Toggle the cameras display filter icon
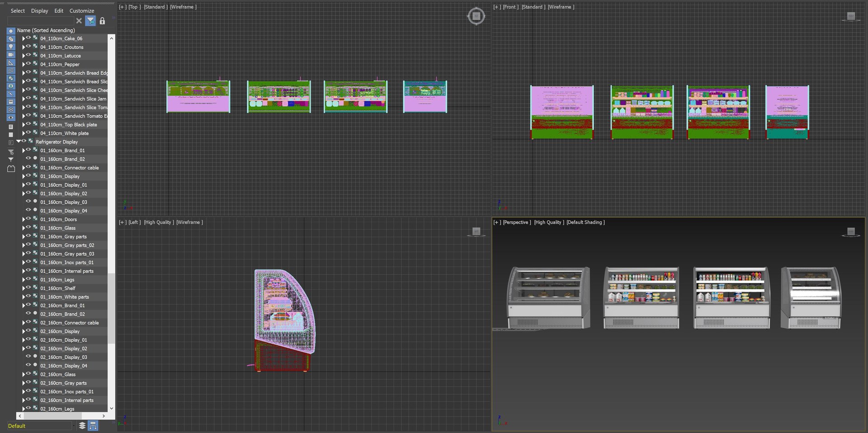The width and height of the screenshot is (868, 433). pos(11,55)
